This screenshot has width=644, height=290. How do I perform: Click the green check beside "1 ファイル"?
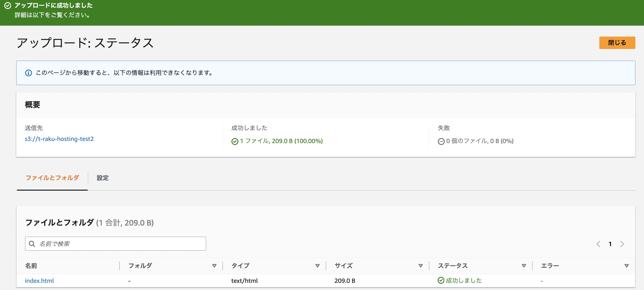[235, 141]
